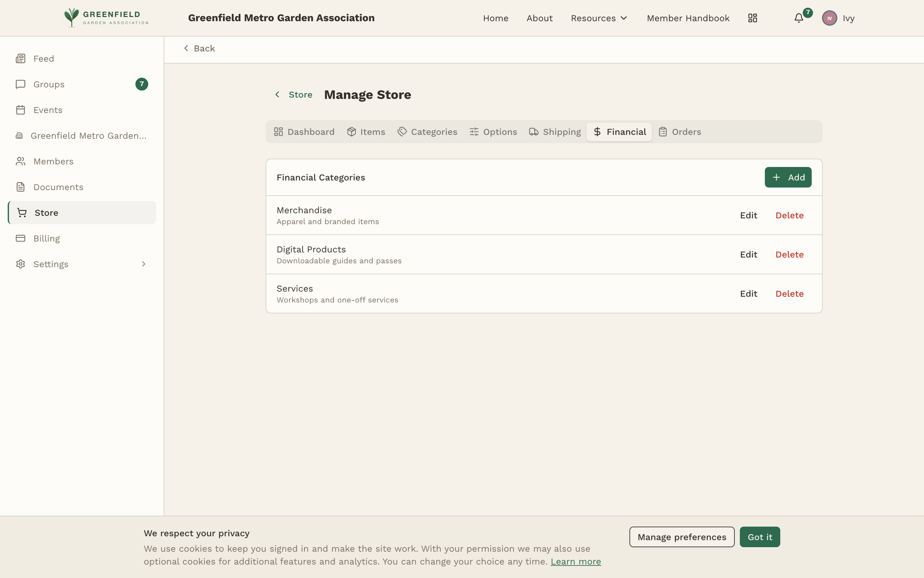Switch to the Items tab
This screenshot has height=578, width=924.
click(x=366, y=132)
